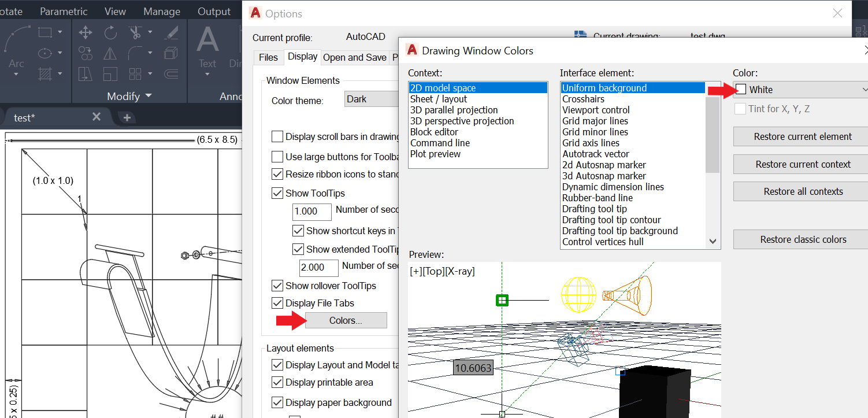Select the Mirror tool

tap(110, 53)
